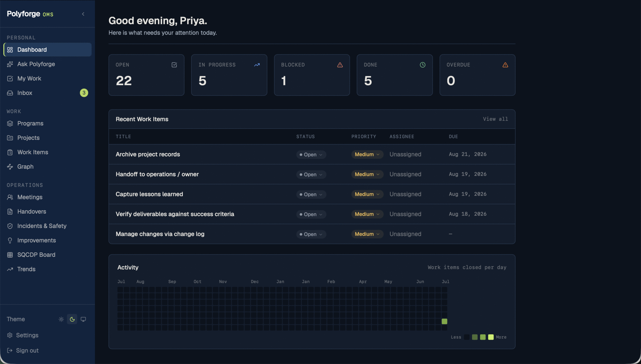Image resolution: width=641 pixels, height=364 pixels.
Task: Open Manage changes via change log
Action: click(x=160, y=234)
